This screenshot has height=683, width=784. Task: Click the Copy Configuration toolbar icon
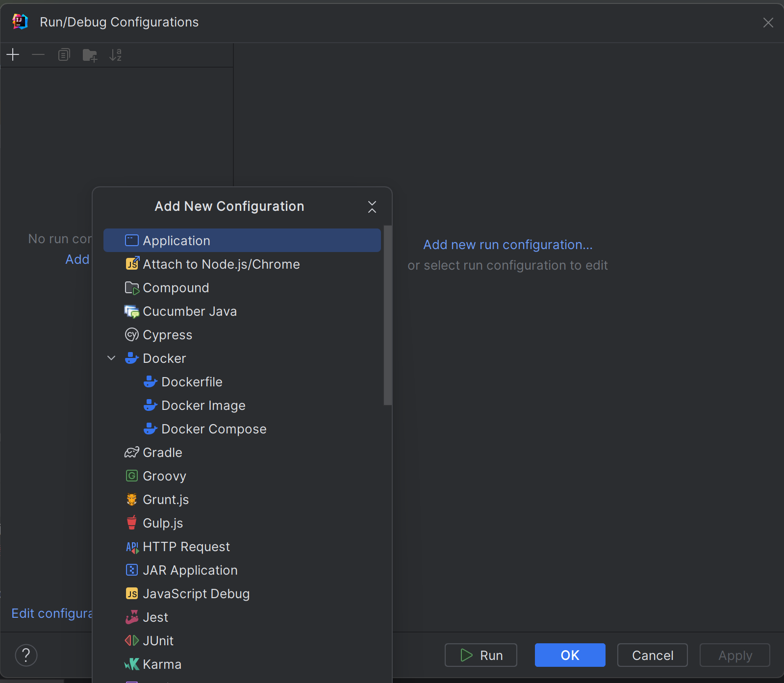(x=64, y=54)
